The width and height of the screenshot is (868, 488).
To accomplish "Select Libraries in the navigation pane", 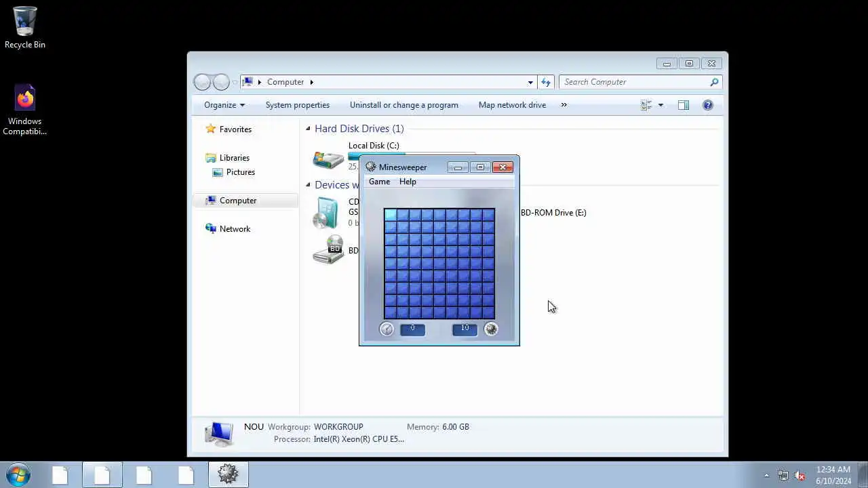I will [x=235, y=158].
